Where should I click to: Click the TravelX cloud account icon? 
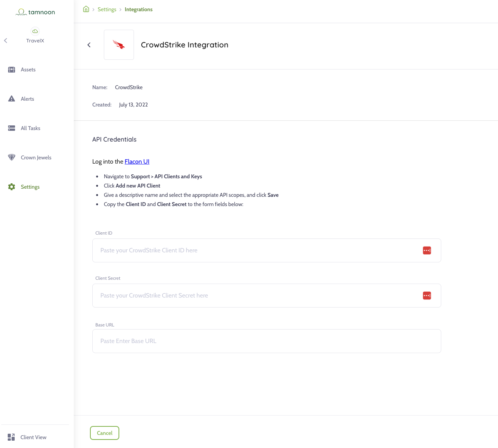pyautogui.click(x=35, y=31)
